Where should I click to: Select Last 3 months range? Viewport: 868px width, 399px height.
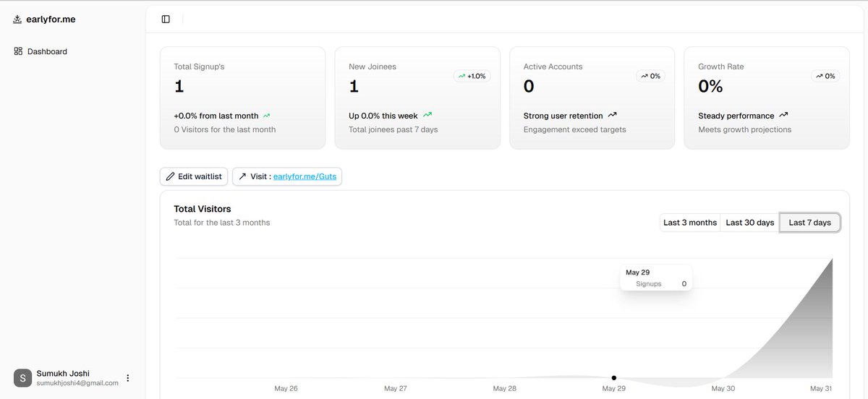690,223
